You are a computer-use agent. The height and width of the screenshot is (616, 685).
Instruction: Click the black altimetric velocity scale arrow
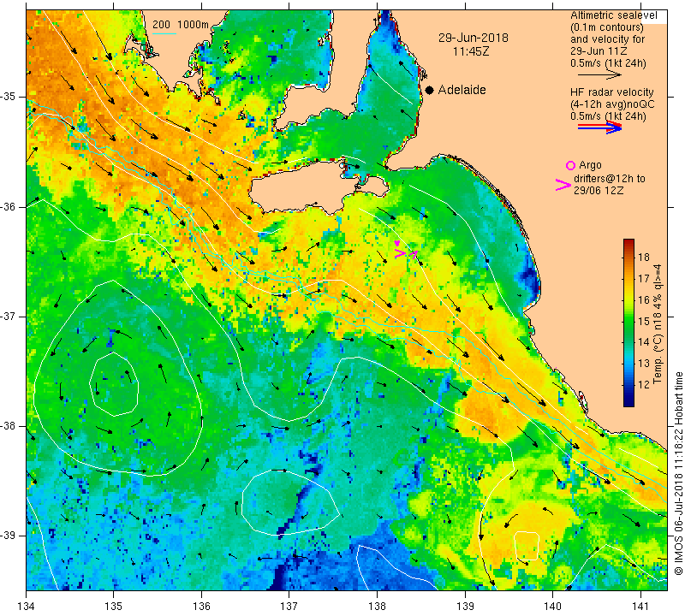(599, 75)
